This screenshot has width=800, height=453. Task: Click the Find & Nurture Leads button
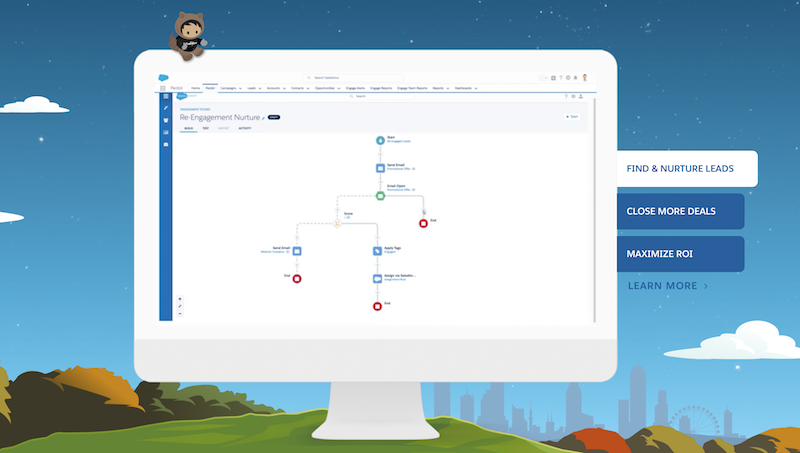click(x=686, y=169)
